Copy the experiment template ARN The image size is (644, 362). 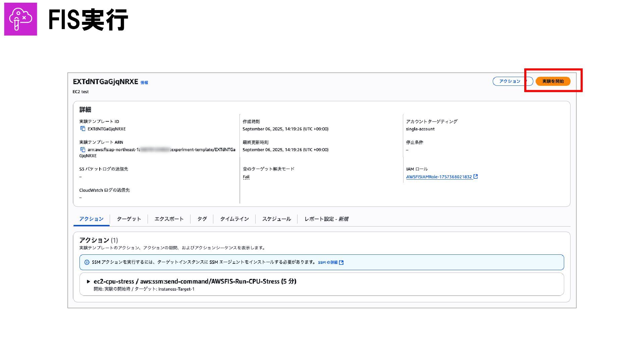click(83, 149)
